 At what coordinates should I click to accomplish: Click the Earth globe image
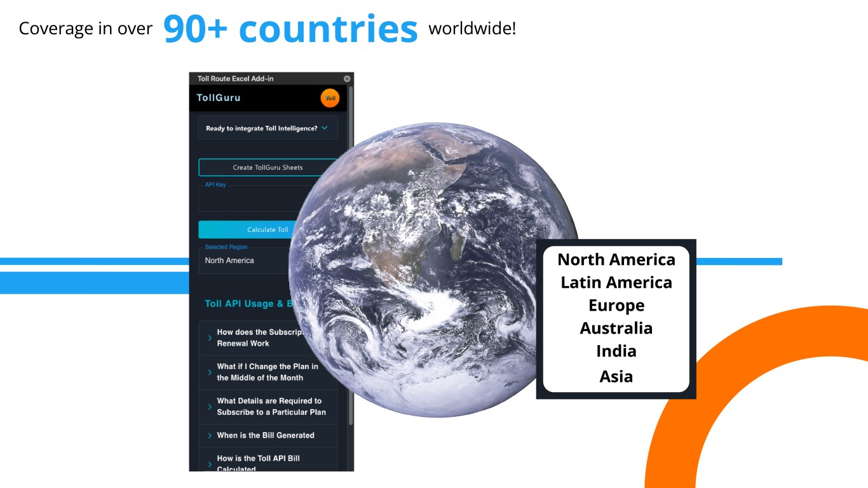435,270
